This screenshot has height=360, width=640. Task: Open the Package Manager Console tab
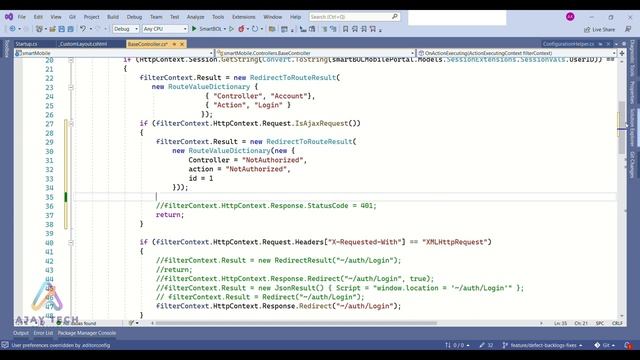coord(87,333)
